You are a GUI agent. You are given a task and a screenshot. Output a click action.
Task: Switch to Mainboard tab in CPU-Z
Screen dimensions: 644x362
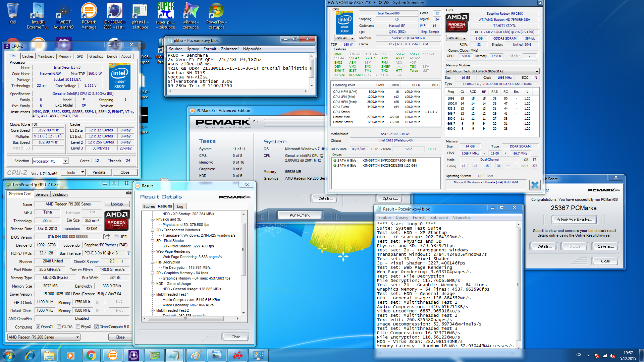pos(46,56)
